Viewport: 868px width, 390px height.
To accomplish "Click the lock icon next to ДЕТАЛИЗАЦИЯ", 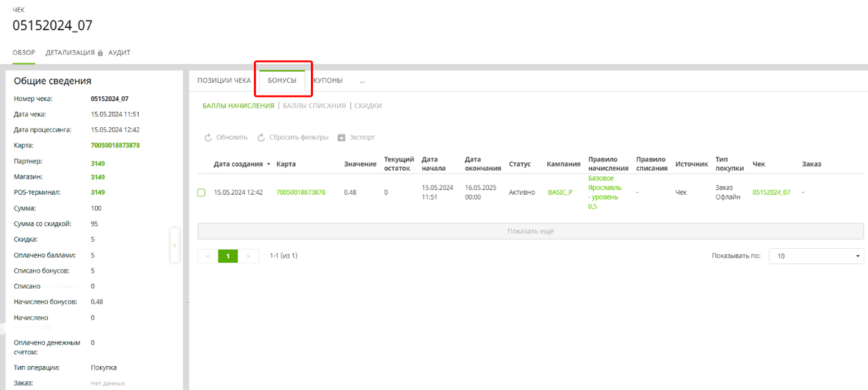I will (x=101, y=53).
